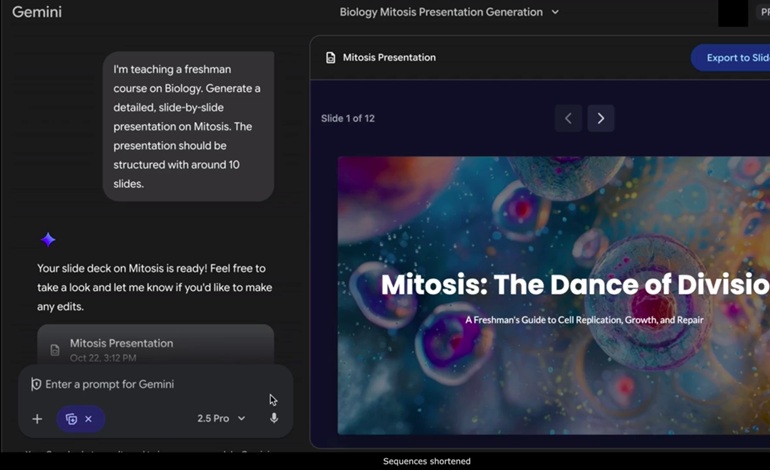Activate the microphone for voice input
The image size is (770, 470).
pyautogui.click(x=274, y=418)
